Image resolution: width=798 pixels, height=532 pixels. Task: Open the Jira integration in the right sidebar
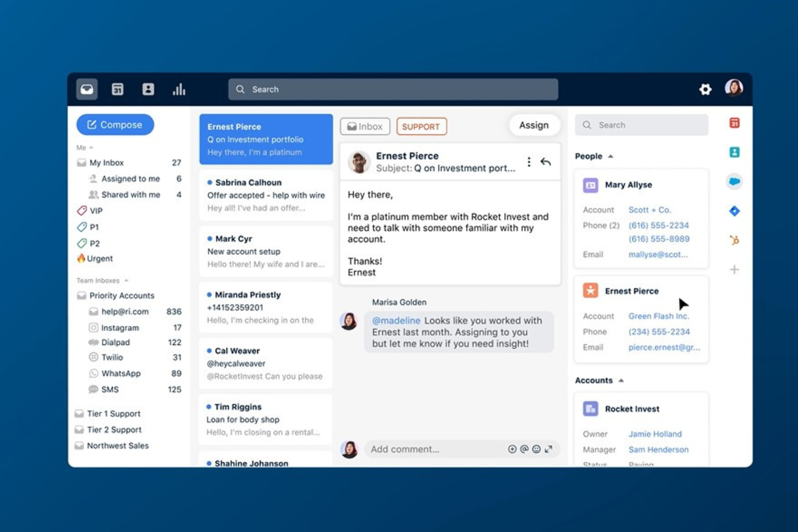734,211
